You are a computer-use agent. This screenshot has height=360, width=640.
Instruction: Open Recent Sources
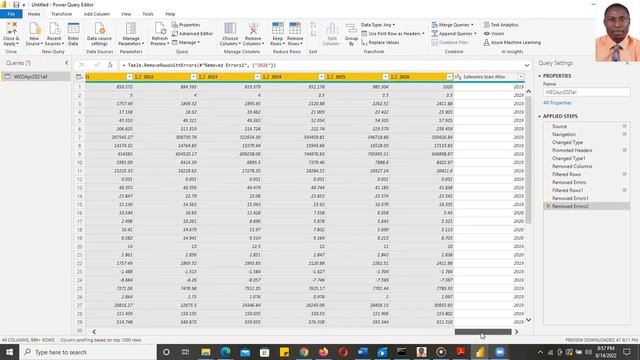[54, 33]
